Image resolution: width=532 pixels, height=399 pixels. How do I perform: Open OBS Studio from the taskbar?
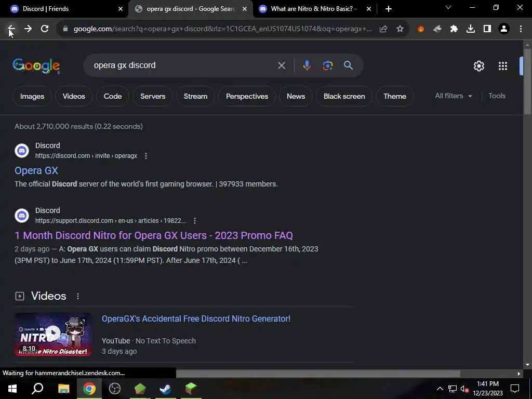tap(115, 389)
